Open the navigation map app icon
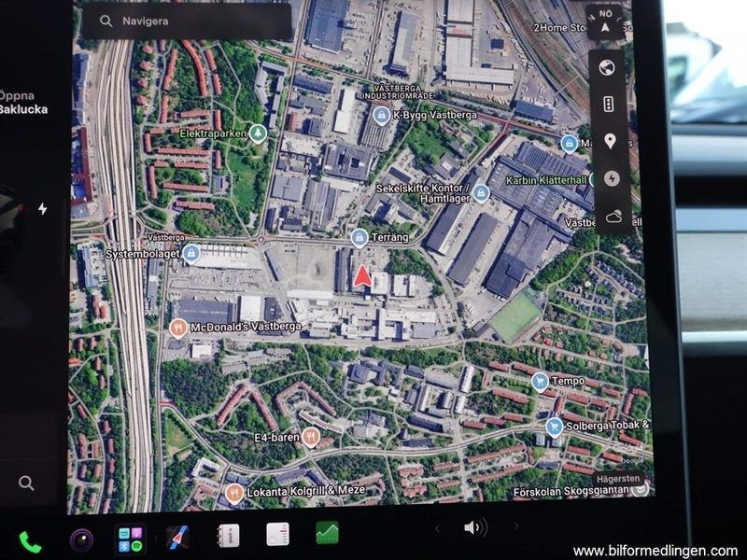This screenshot has height=560, width=747. pyautogui.click(x=177, y=538)
